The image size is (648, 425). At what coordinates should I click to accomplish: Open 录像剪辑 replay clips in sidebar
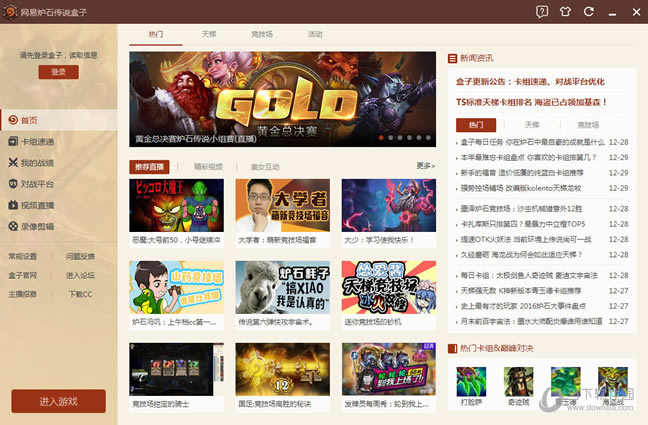pyautogui.click(x=37, y=226)
